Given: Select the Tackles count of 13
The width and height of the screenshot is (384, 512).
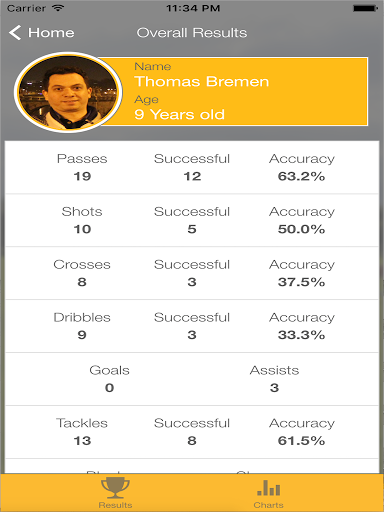Looking at the screenshot, I should (82, 441).
